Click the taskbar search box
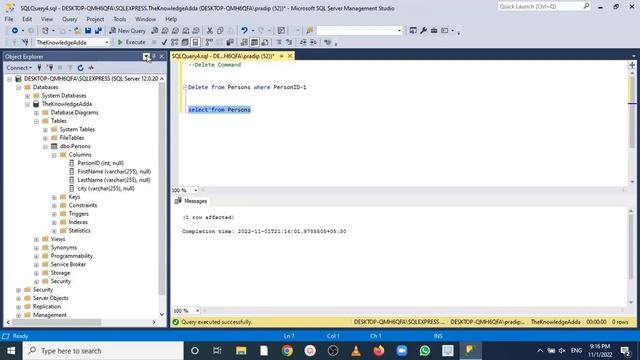The height and width of the screenshot is (360, 640). pyautogui.click(x=103, y=351)
